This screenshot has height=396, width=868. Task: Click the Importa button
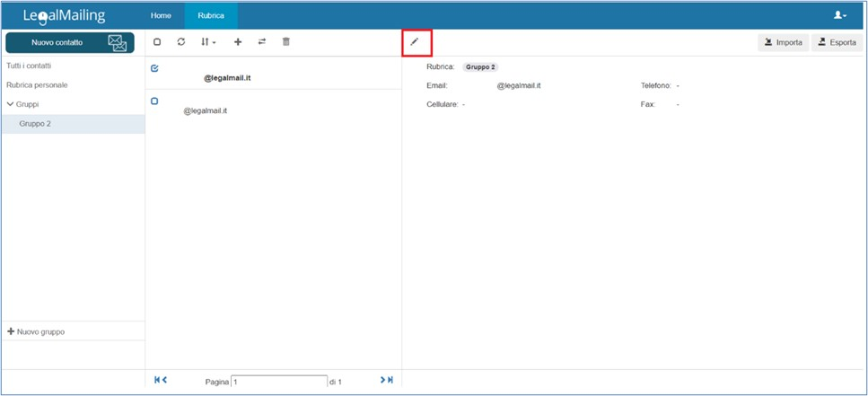tap(783, 42)
